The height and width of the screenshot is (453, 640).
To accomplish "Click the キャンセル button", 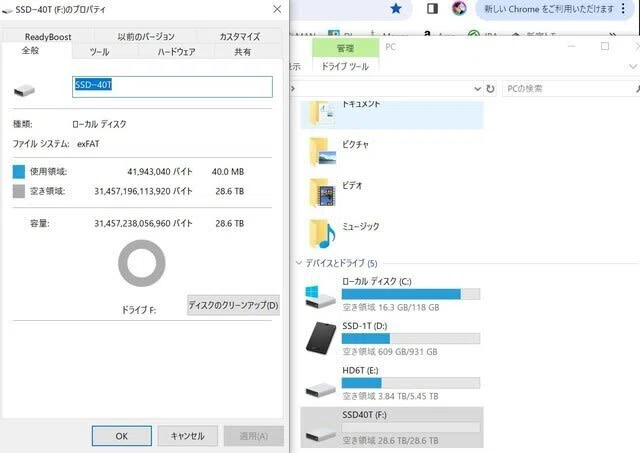I will [187, 436].
